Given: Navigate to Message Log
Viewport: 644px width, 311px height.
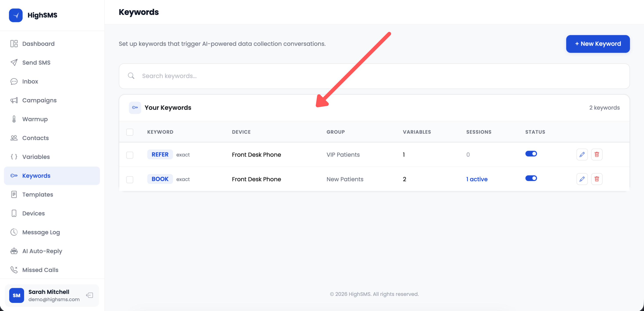Looking at the screenshot, I should [x=41, y=232].
